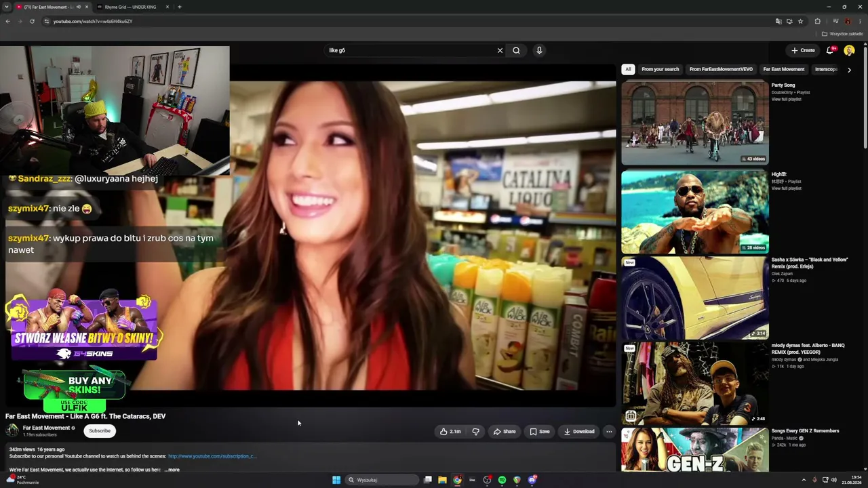View site information for youtube.com
Image resolution: width=868 pixels, height=488 pixels.
[47, 21]
